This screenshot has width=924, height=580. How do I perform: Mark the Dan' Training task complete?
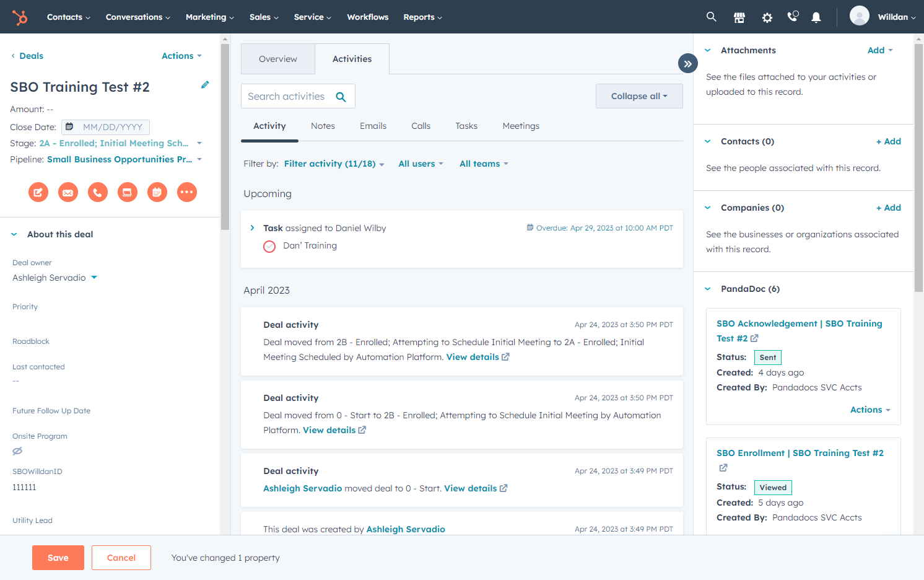[x=269, y=247]
